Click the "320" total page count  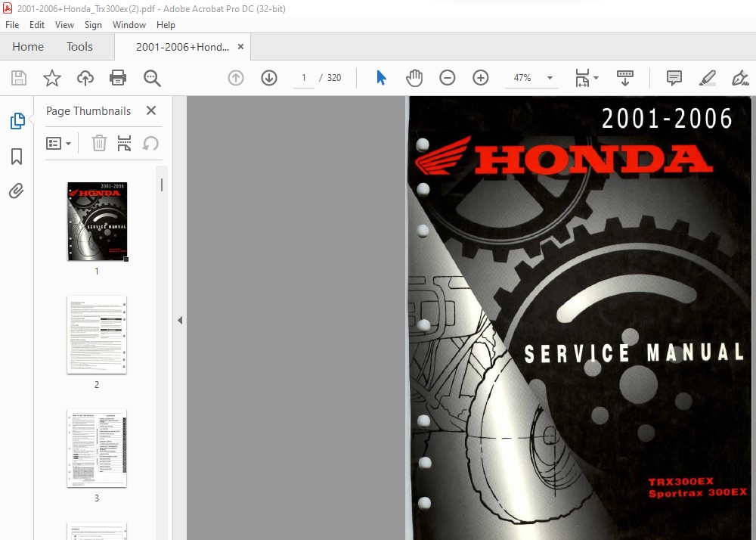(334, 78)
